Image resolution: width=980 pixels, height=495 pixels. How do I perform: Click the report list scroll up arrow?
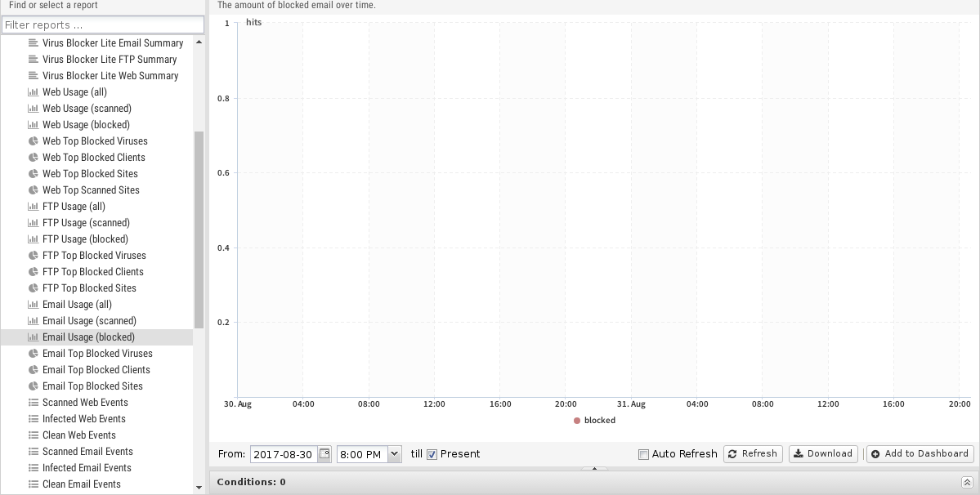[x=199, y=42]
